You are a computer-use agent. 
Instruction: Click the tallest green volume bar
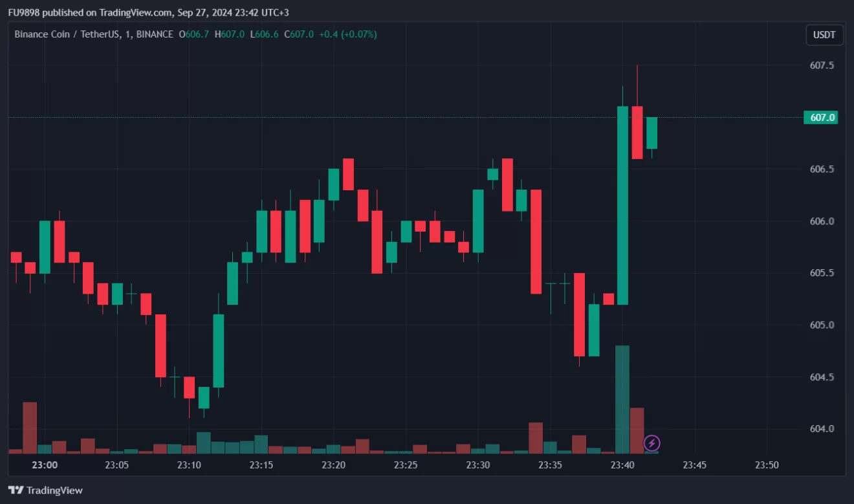tap(622, 399)
